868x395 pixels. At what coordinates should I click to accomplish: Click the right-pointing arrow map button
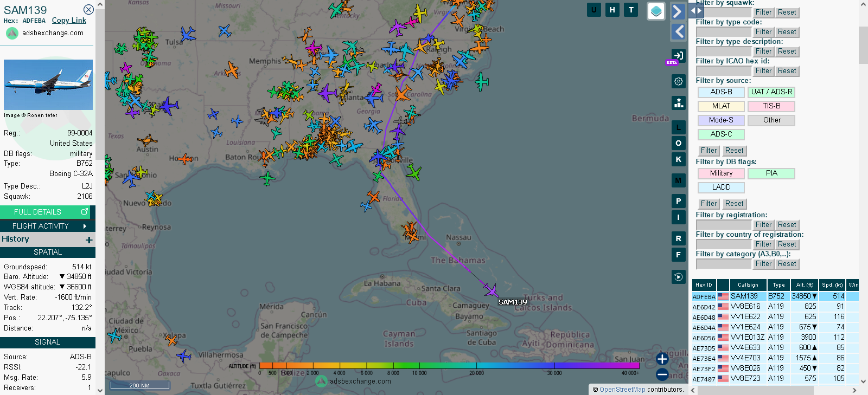(x=678, y=11)
